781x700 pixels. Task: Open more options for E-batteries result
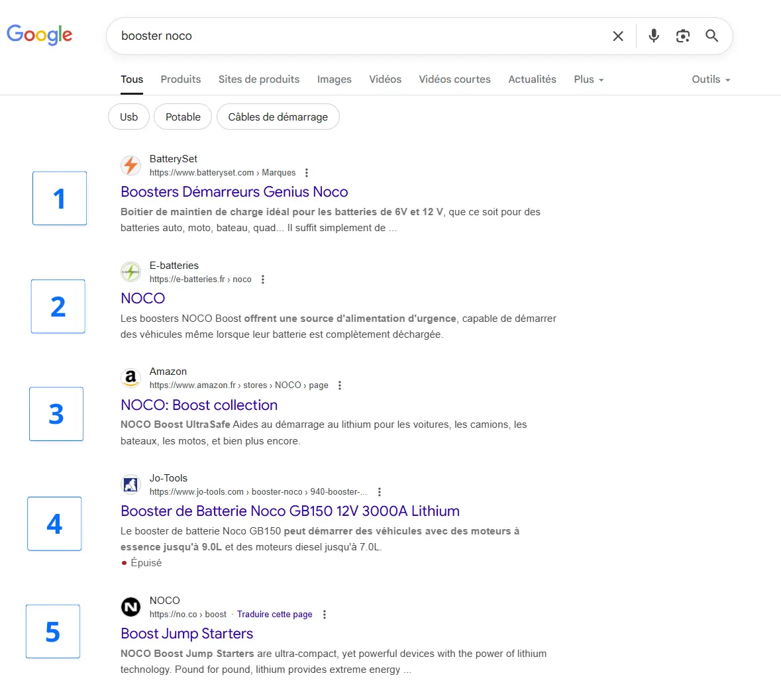pos(263,279)
